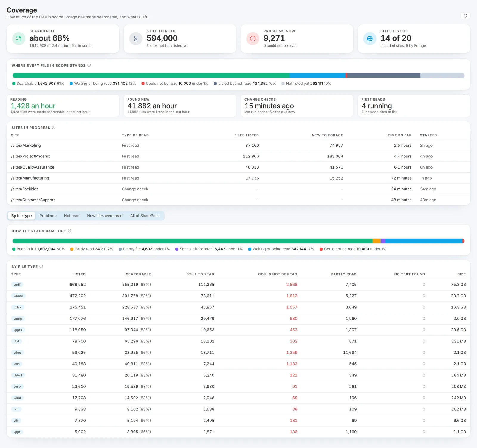Screen dimensions: 477x448
Task: Click the Partly read orange legend swatch
Action: click(72, 249)
